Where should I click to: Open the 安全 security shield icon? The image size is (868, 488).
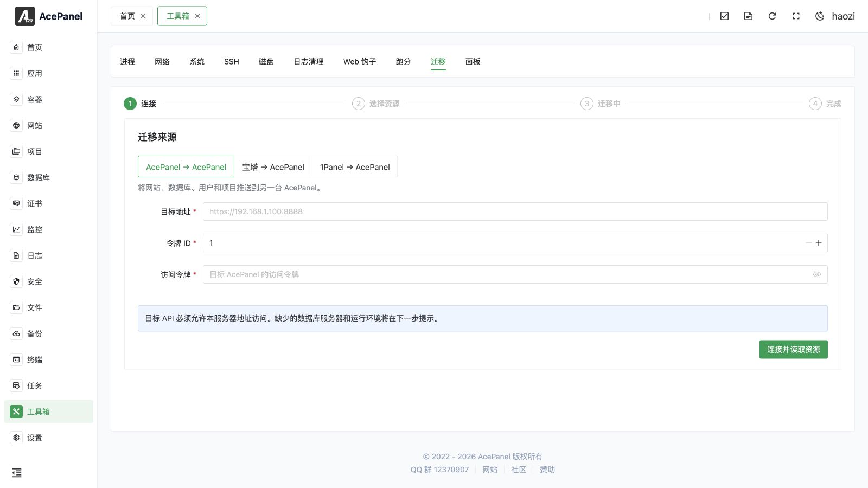(16, 281)
